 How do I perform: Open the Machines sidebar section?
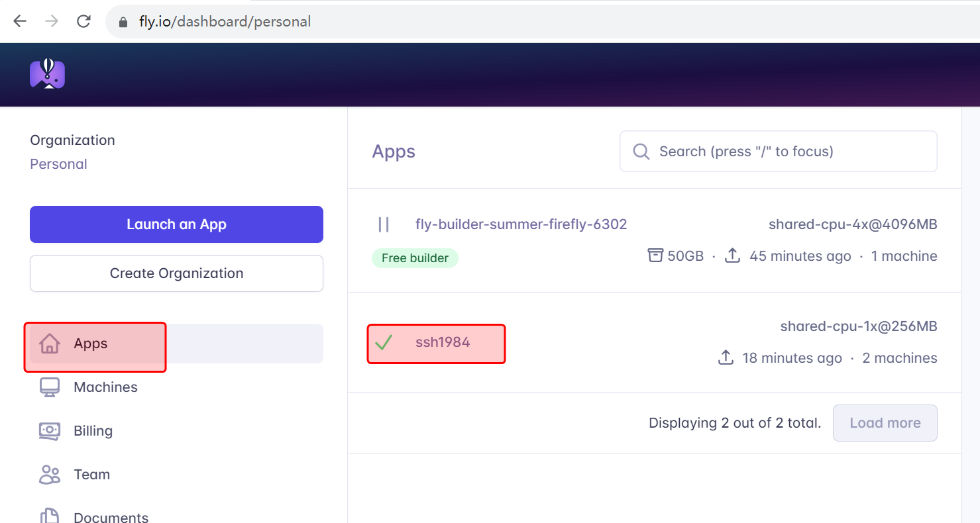[105, 387]
